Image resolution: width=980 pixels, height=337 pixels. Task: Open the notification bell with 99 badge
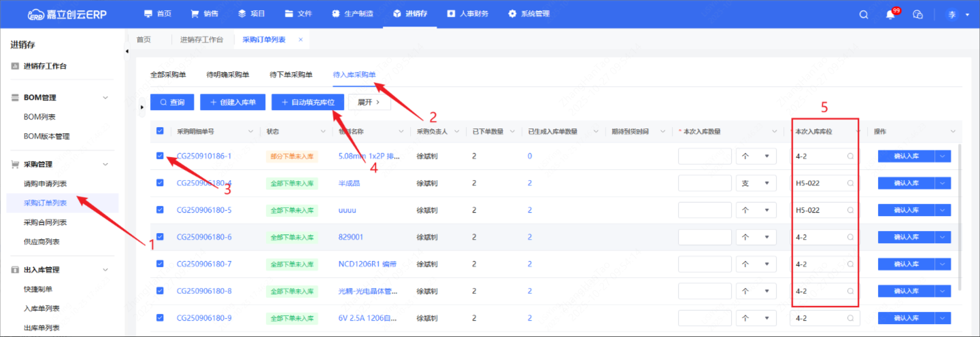point(890,14)
